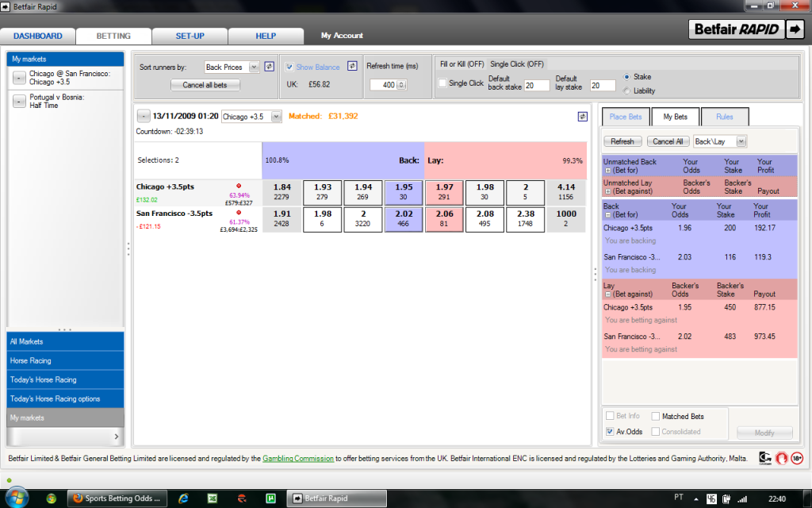The image size is (812, 508).
Task: Click the refresh icon beside Sort runners dropdown
Action: click(270, 67)
